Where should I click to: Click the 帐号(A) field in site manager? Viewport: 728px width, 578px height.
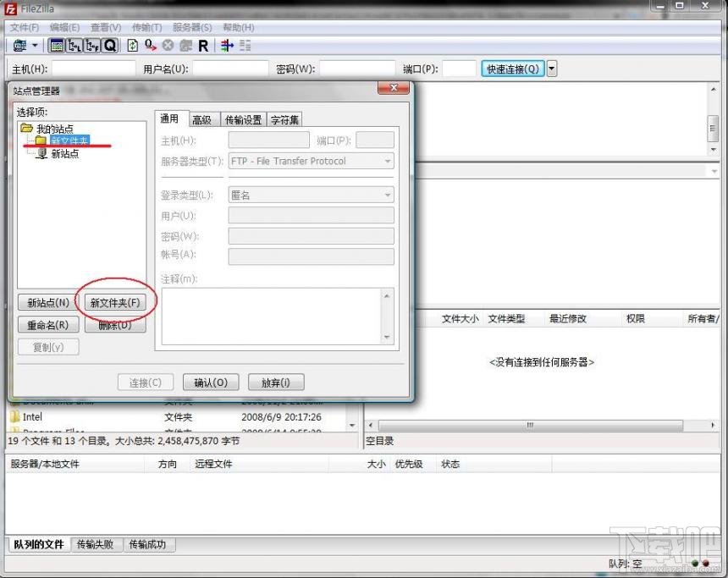pos(311,256)
